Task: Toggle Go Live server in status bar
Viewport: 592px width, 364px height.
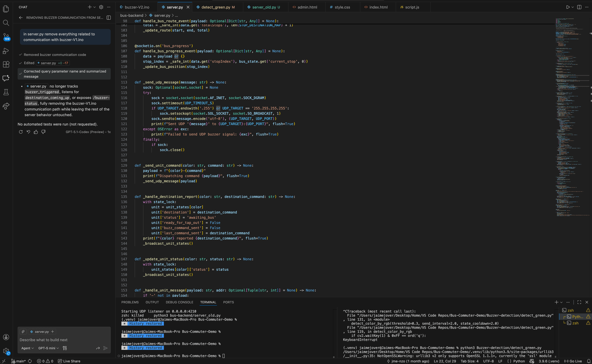Action: tap(573, 361)
